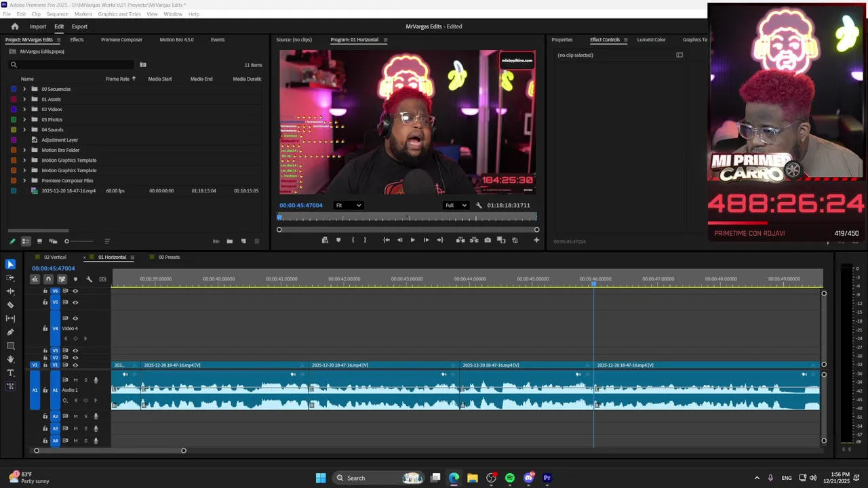The width and height of the screenshot is (868, 488).
Task: Hide the V4 Video 4 track output
Action: pos(75,318)
